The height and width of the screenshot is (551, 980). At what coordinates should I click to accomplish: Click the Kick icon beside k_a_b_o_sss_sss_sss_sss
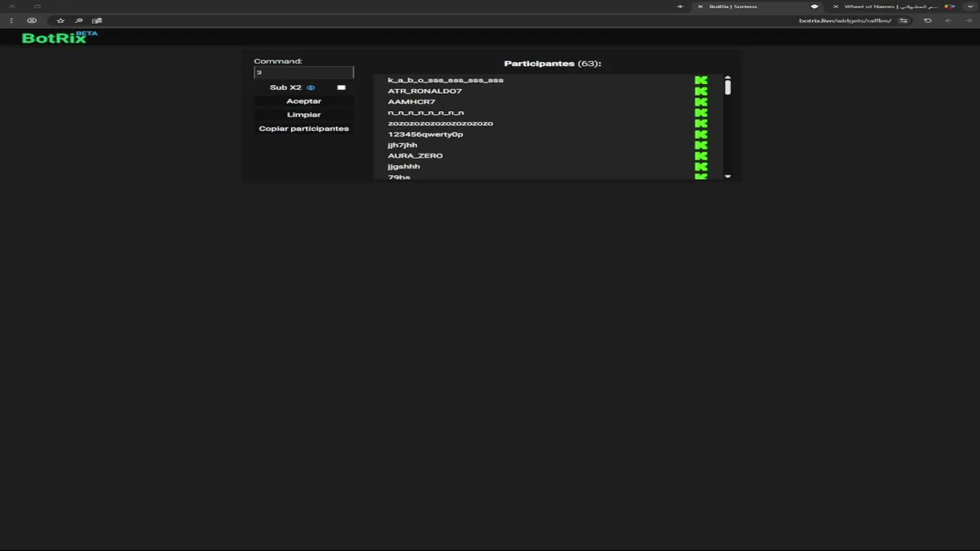tap(701, 80)
